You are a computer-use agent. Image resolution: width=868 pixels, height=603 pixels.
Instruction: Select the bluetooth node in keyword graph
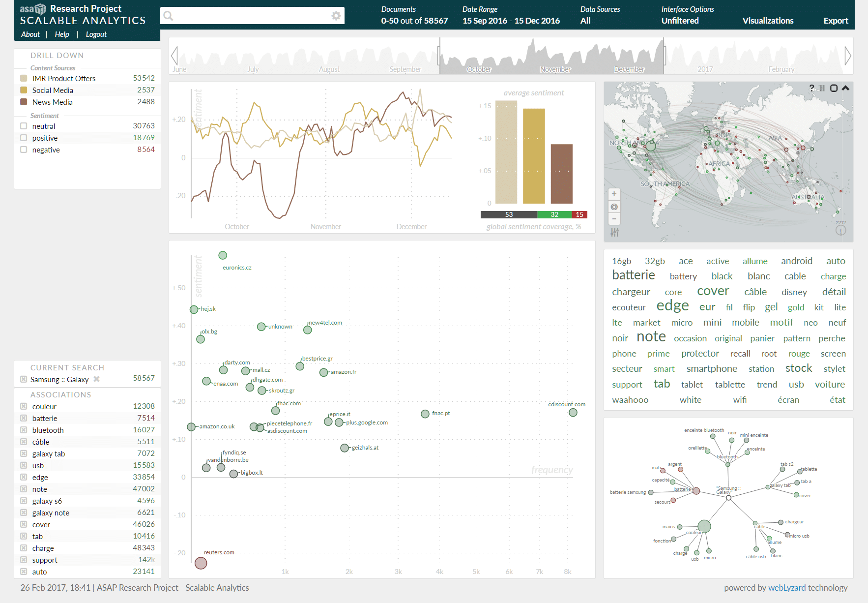728,464
